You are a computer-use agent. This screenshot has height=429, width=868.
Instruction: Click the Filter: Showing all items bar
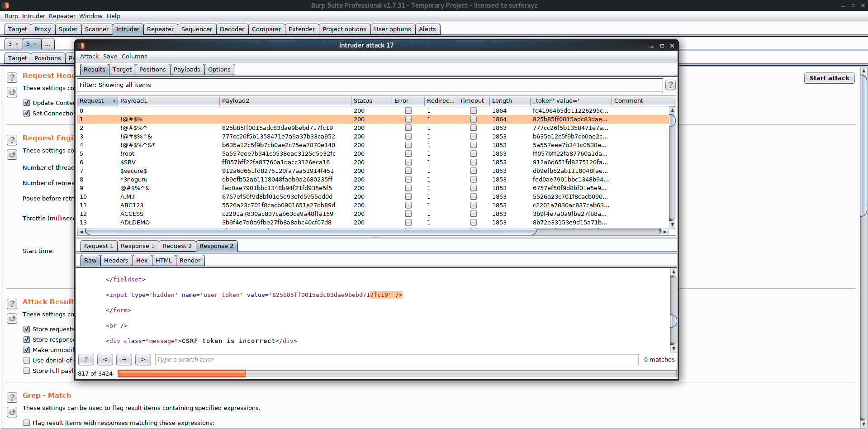click(x=370, y=85)
